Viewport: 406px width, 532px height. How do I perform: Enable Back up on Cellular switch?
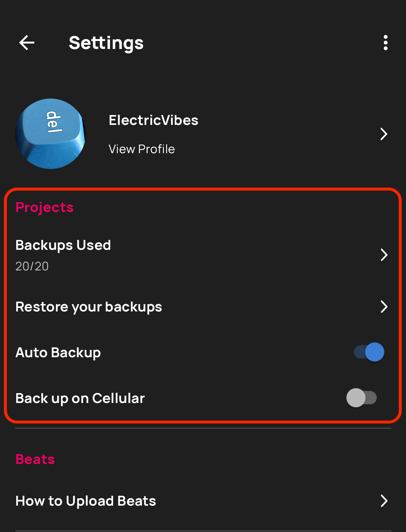coord(362,398)
